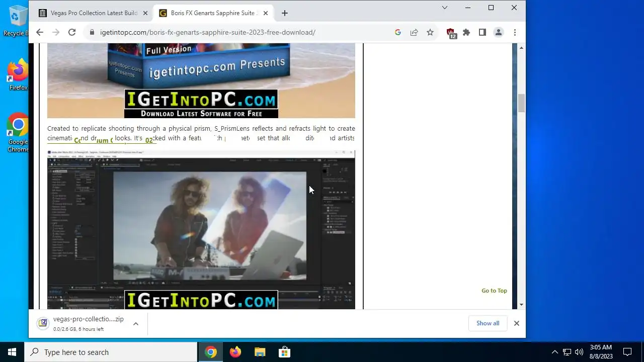Image resolution: width=644 pixels, height=362 pixels.
Task: View site info lock icon
Action: [x=92, y=32]
